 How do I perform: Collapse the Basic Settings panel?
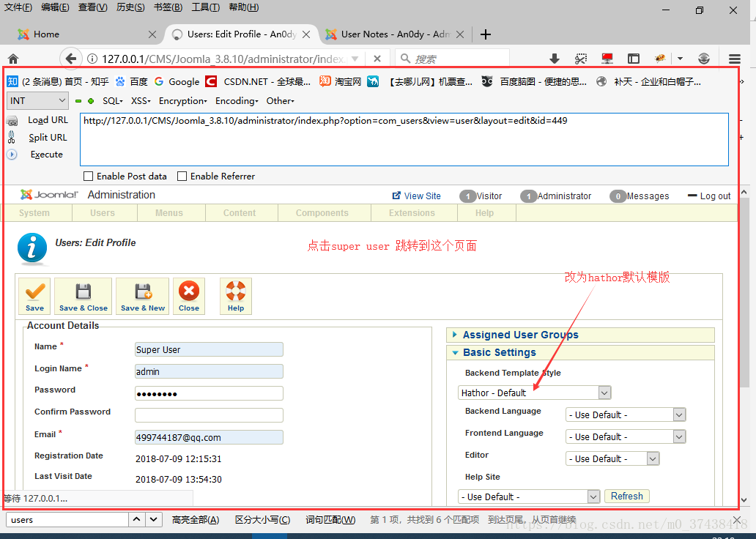point(580,352)
